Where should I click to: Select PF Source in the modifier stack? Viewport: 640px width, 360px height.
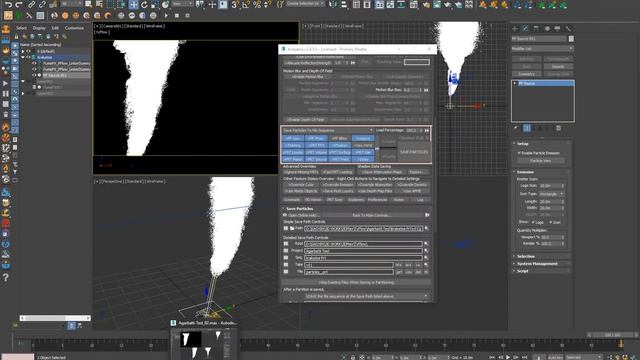point(543,83)
